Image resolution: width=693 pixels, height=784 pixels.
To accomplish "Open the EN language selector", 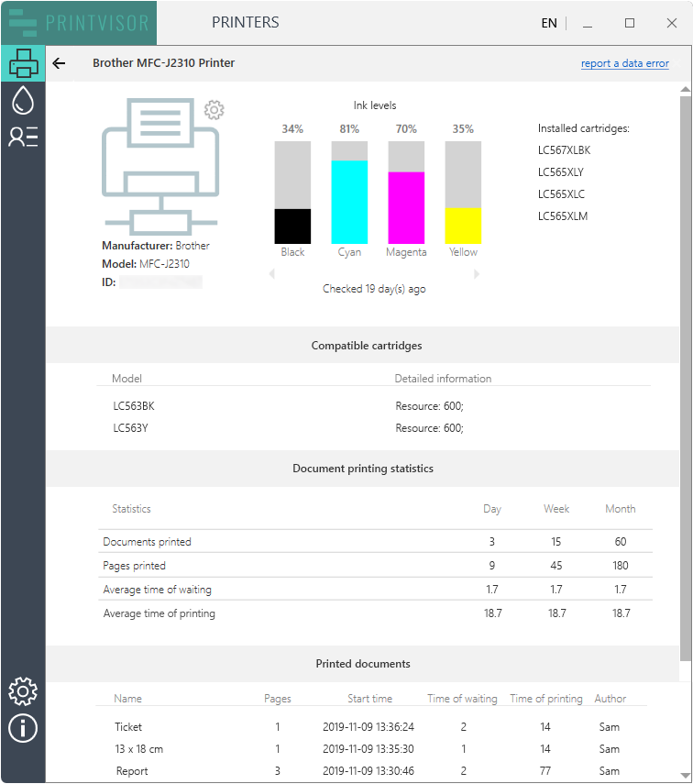I will [x=549, y=23].
